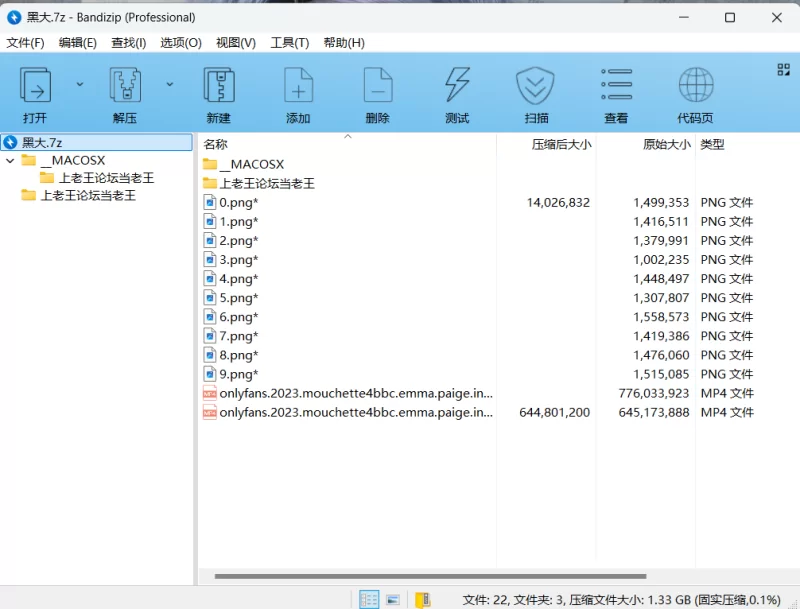Open the 视图(V) menu

click(x=236, y=43)
